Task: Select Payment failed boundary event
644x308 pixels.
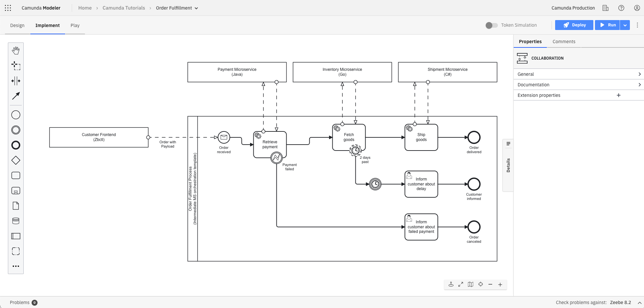Action: pos(276,158)
